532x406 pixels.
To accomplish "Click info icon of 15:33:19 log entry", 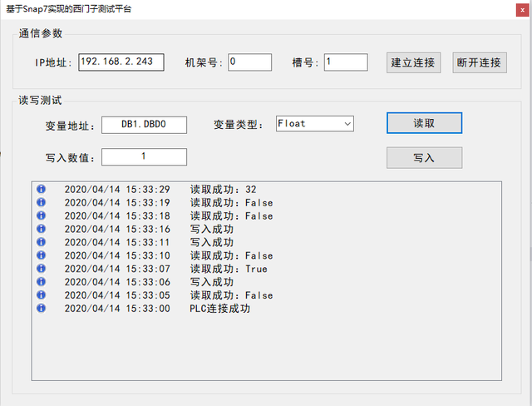I will pos(41,202).
